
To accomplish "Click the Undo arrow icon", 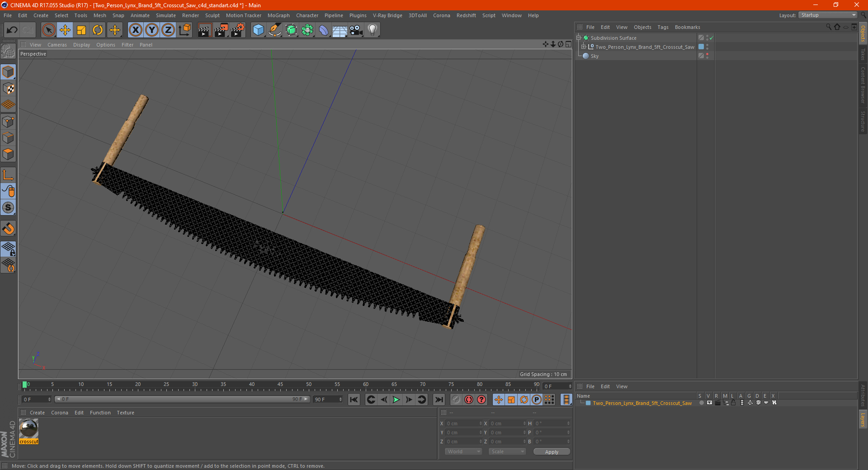I will pyautogui.click(x=12, y=30).
